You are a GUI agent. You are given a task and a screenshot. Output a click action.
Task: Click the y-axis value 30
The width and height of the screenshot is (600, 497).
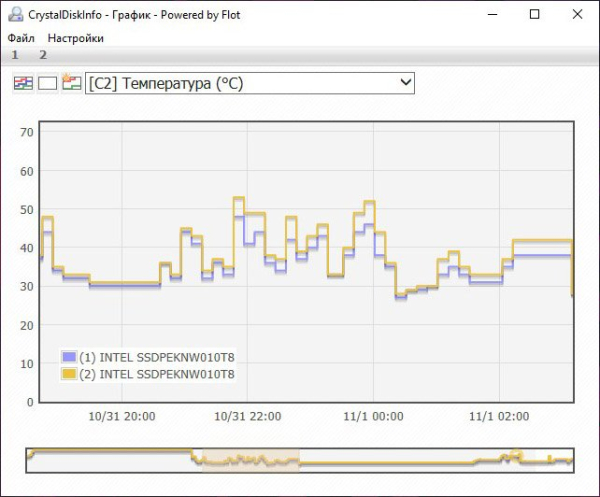[27, 286]
